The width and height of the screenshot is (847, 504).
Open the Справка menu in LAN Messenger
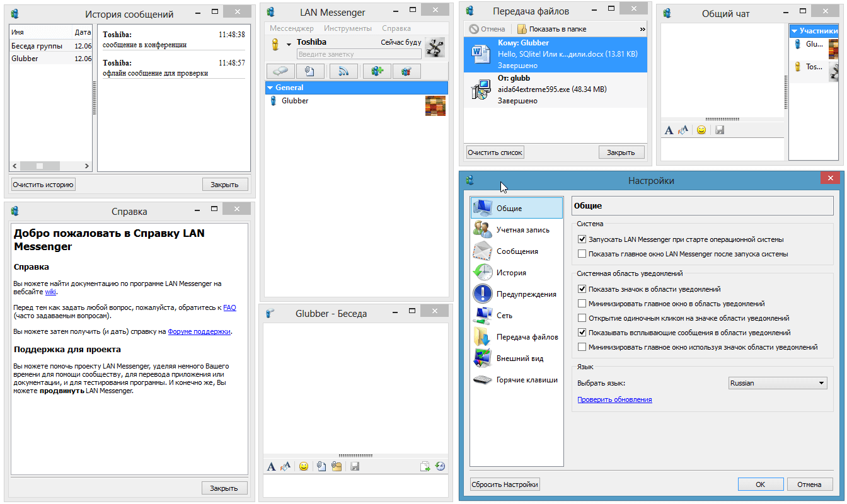396,28
